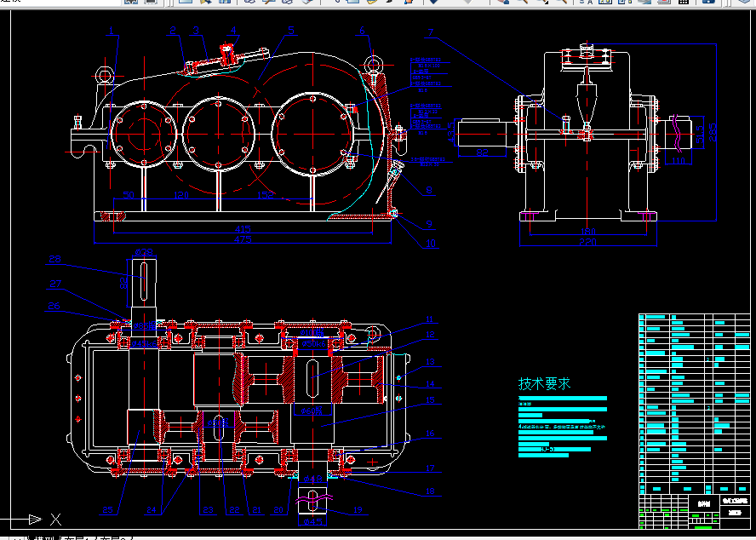Pick the 180 dimension in side view
Image resolution: width=756 pixels, height=540 pixels.
(587, 232)
